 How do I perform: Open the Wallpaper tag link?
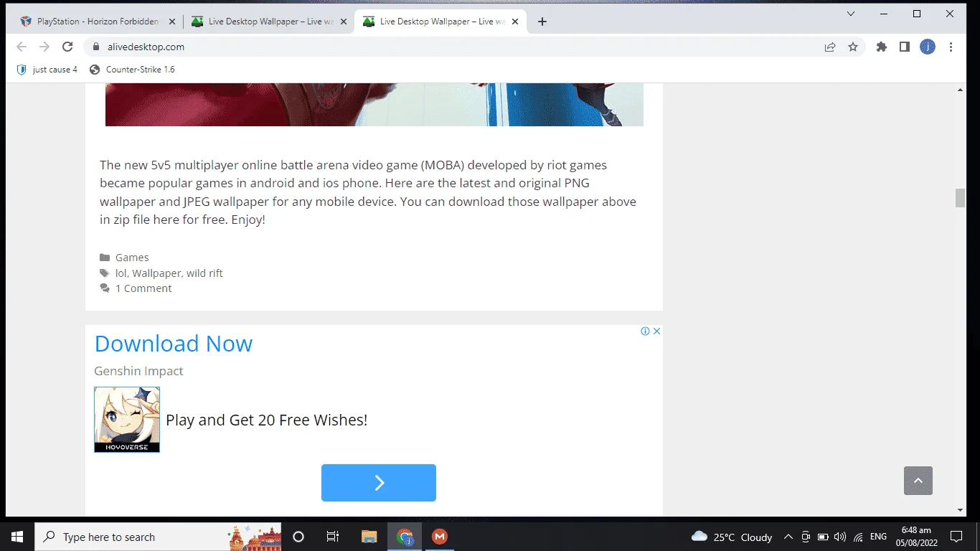(x=156, y=273)
